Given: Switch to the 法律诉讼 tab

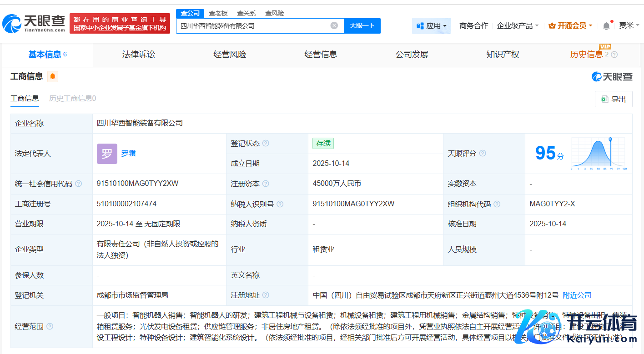Looking at the screenshot, I should (x=139, y=55).
